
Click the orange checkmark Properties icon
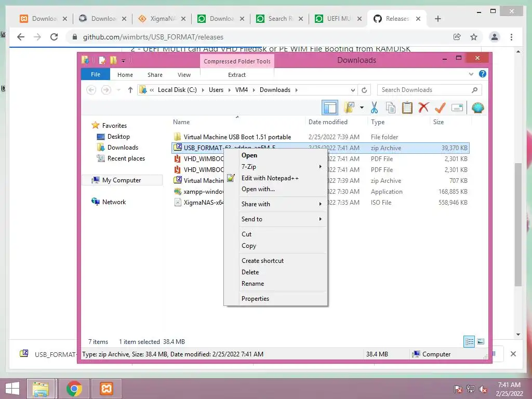[440, 108]
